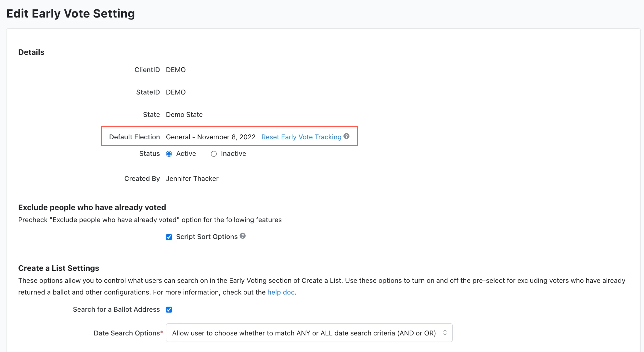The image size is (644, 352).
Task: Click the Search for a Ballot Address label
Action: 116,309
